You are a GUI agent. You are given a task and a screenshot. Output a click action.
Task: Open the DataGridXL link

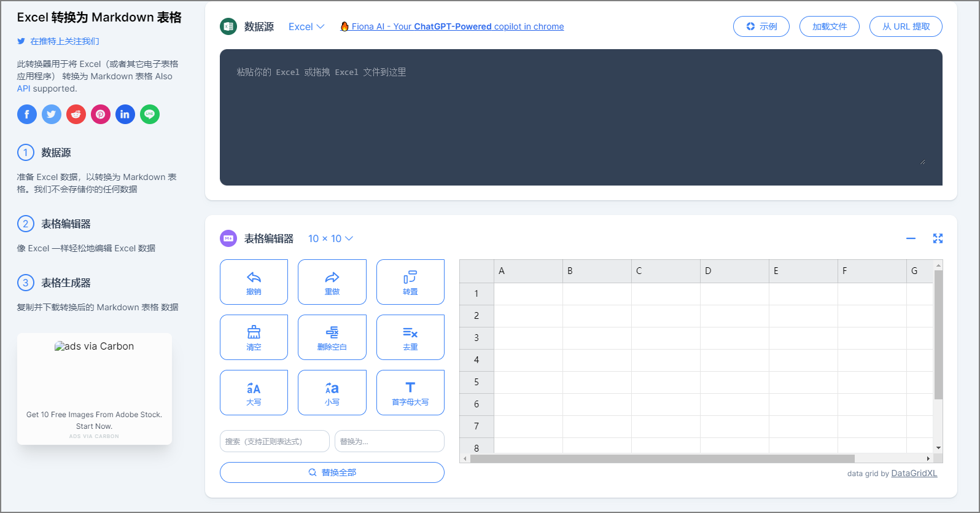(x=914, y=473)
